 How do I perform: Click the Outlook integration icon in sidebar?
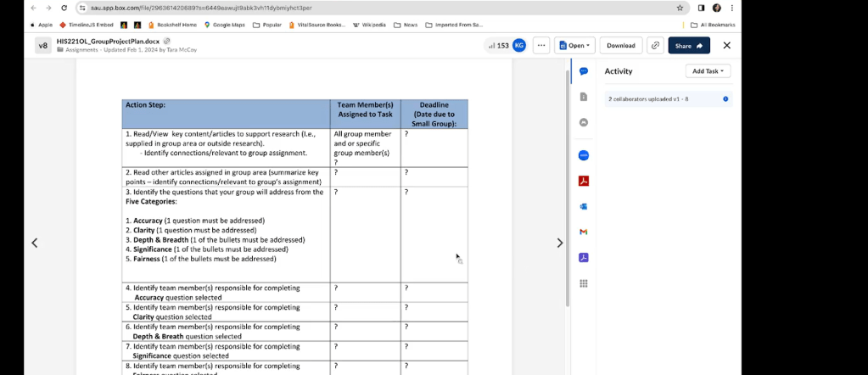[x=584, y=206]
